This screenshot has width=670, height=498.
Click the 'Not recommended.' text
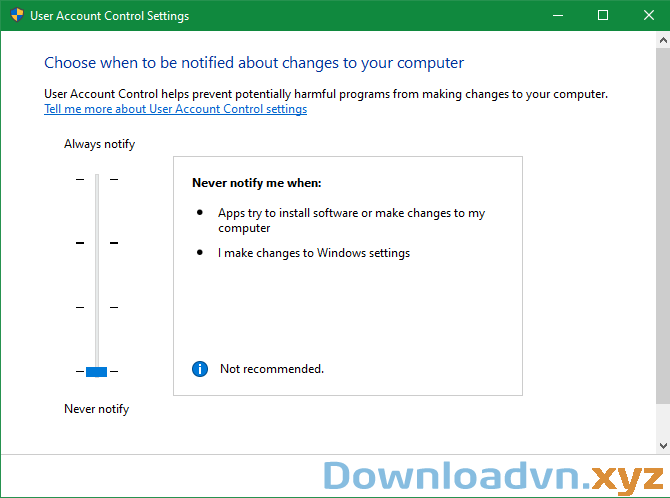[x=272, y=369]
